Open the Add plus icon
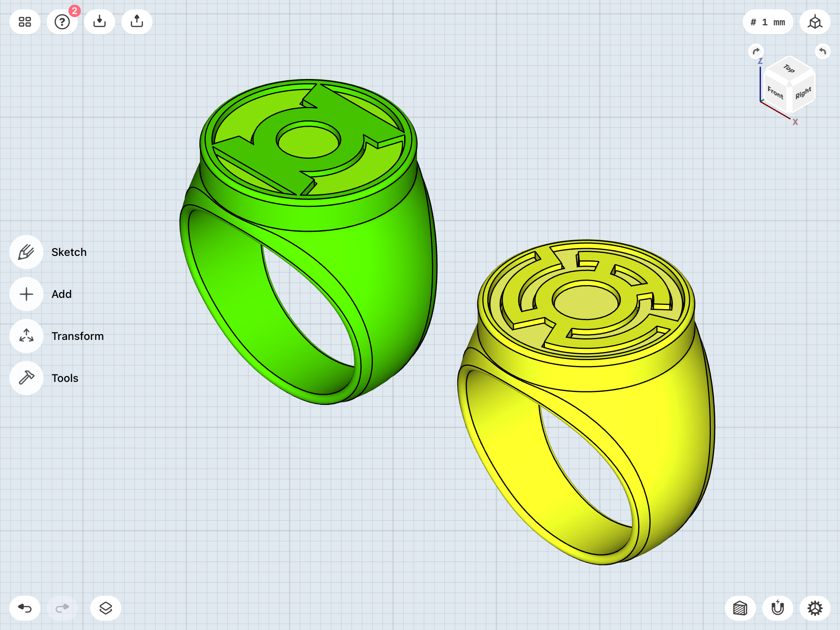 (26, 294)
